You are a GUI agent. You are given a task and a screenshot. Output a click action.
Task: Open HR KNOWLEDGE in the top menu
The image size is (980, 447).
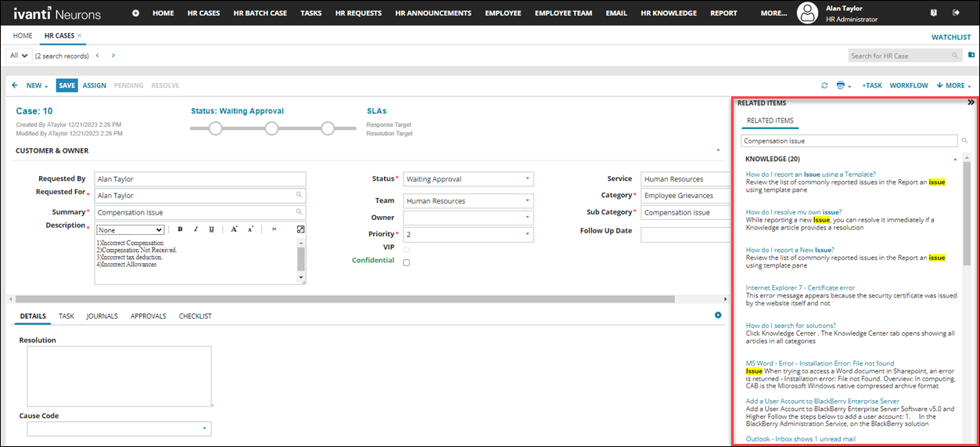click(x=668, y=13)
